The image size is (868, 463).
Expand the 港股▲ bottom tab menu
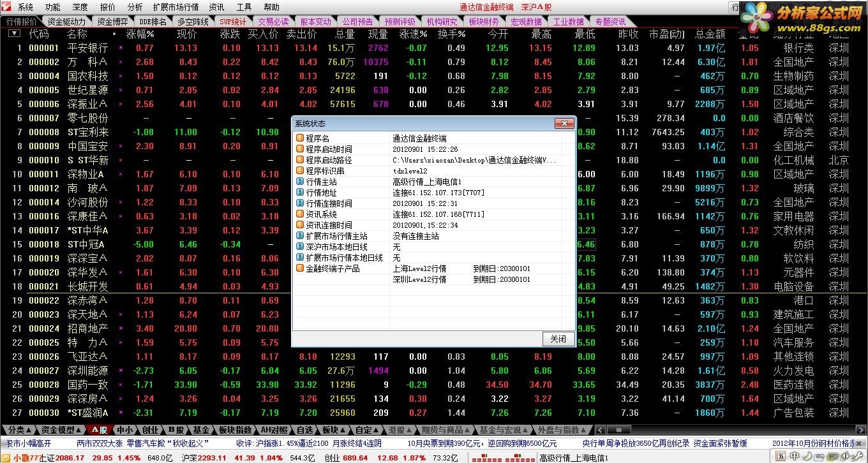(x=400, y=430)
